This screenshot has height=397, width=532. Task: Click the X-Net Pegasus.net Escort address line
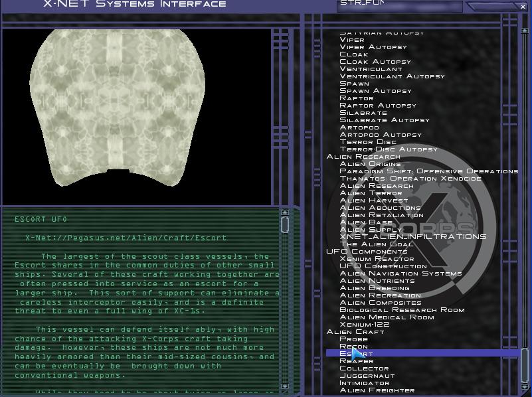[x=126, y=238]
